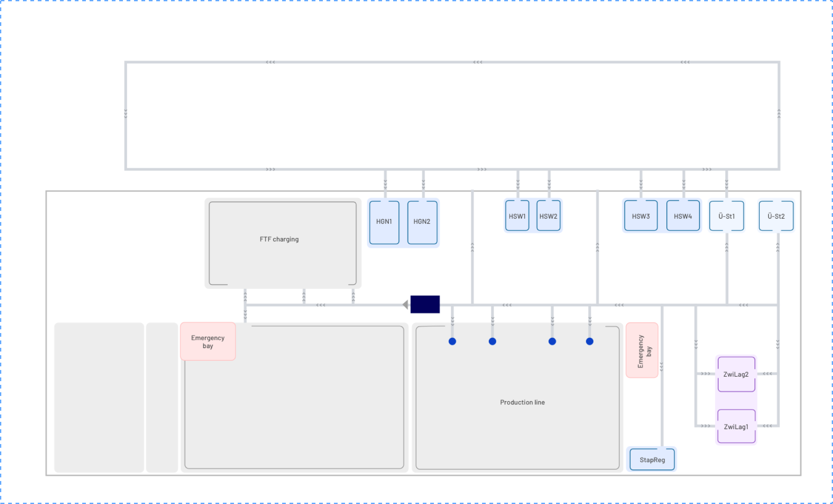
Task: Select the HSW2 station
Action: pyautogui.click(x=548, y=216)
